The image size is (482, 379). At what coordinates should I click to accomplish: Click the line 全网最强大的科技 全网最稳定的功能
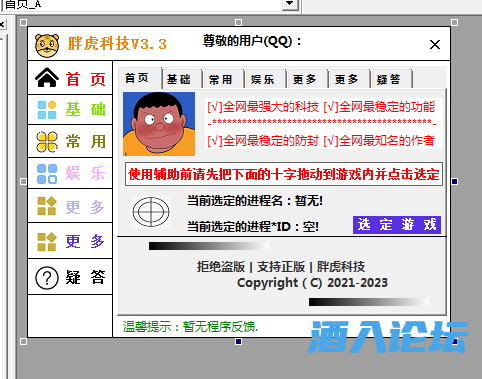321,107
